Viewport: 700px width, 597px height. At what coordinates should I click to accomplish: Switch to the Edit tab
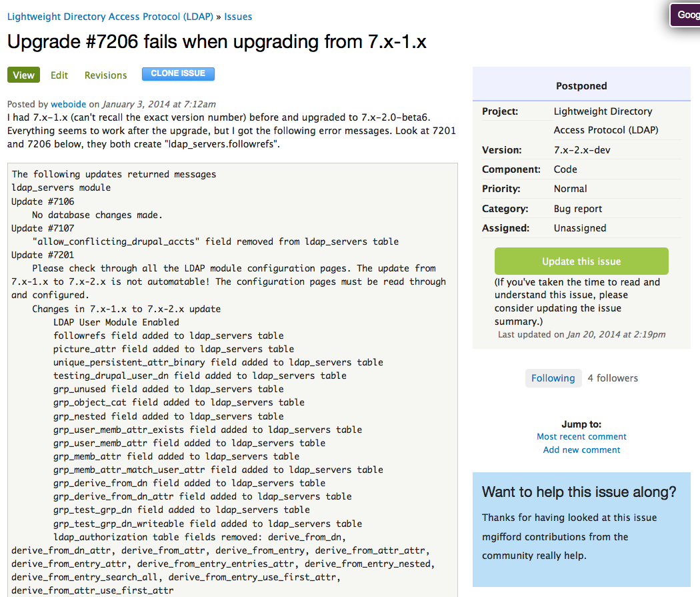pyautogui.click(x=59, y=75)
